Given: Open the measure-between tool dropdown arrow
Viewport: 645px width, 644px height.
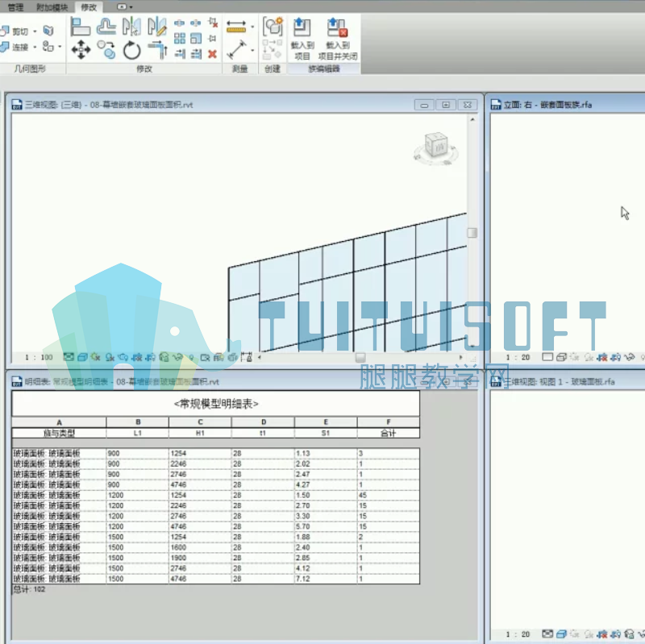Looking at the screenshot, I should point(252,50).
